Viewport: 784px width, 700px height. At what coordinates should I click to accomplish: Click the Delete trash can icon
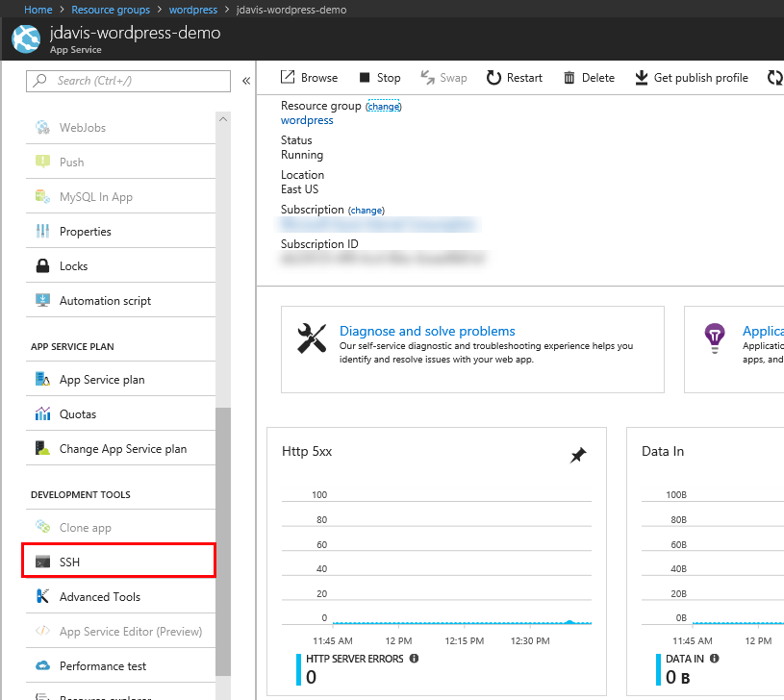569,78
